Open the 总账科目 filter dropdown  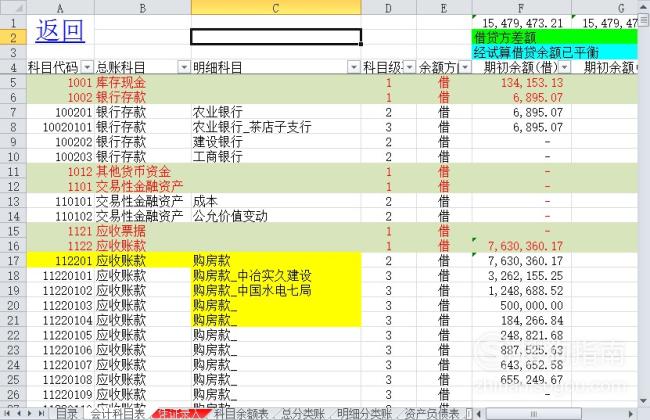[x=184, y=67]
